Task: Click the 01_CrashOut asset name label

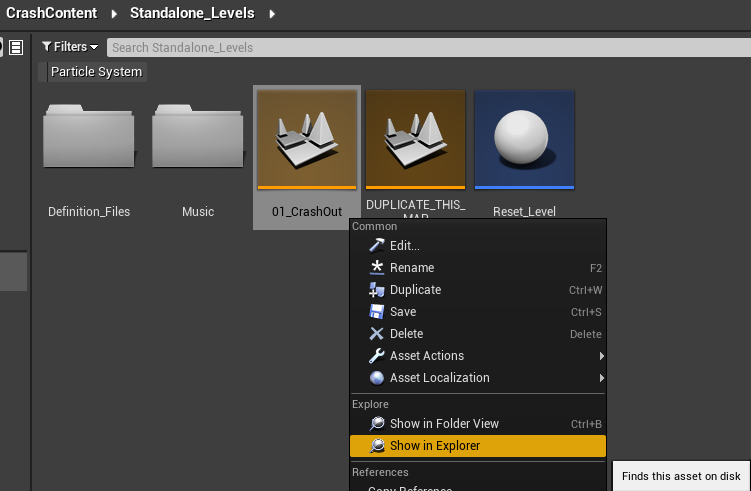Action: 307,212
